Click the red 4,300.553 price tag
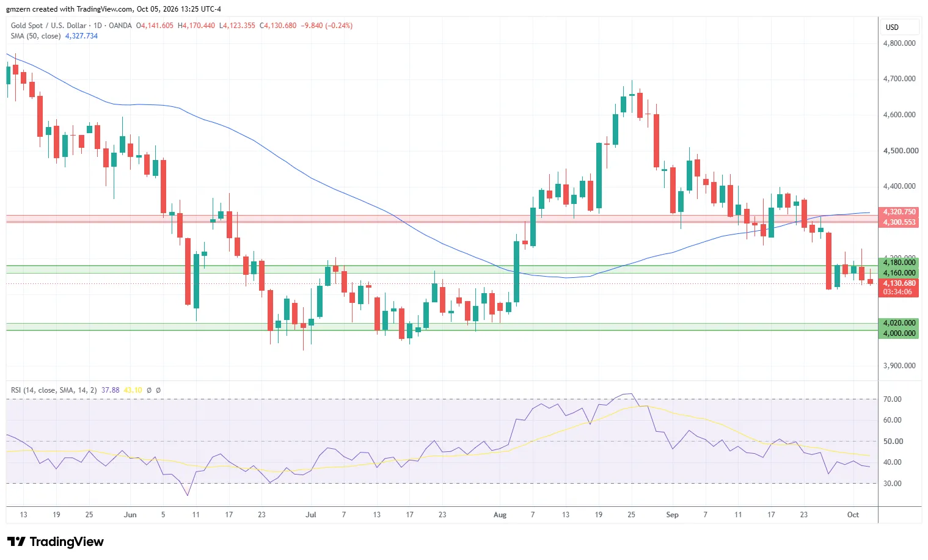The width and height of the screenshot is (928, 560). pos(899,222)
